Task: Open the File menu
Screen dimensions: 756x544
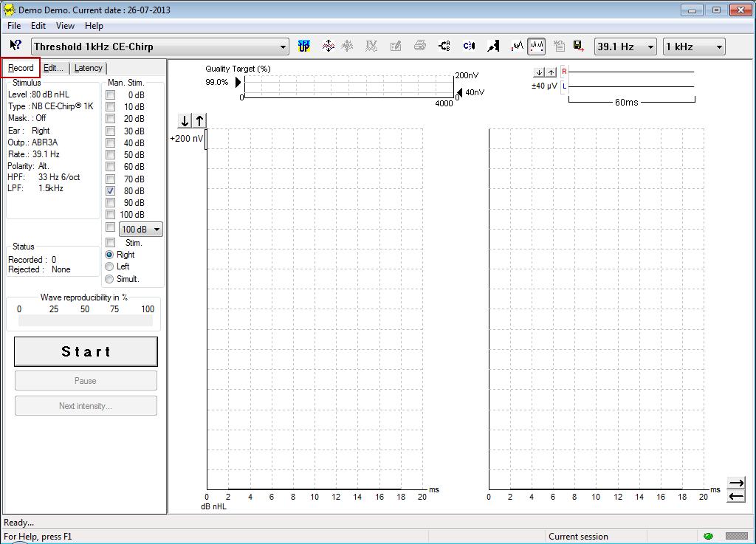Action: 14,26
